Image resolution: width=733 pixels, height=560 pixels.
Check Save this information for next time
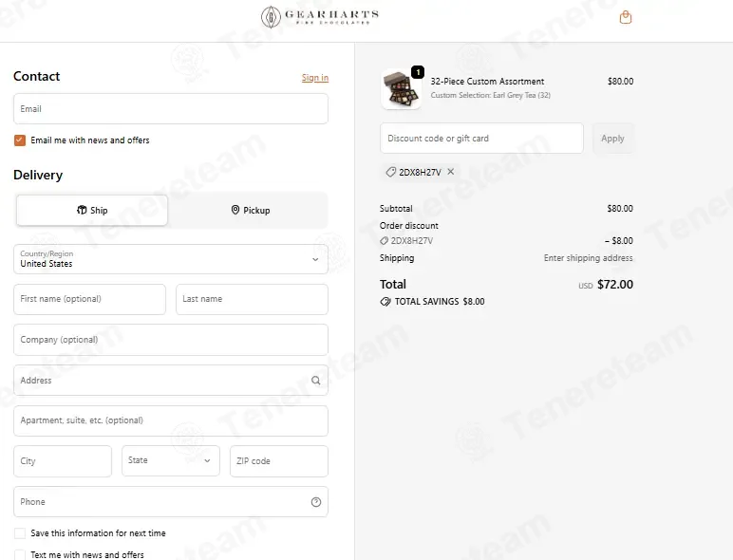[x=20, y=533]
